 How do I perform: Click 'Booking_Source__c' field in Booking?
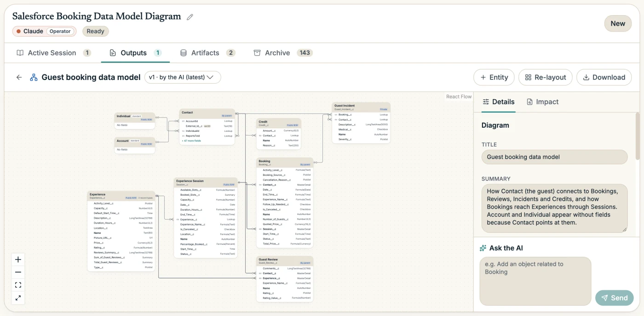[x=285, y=175]
